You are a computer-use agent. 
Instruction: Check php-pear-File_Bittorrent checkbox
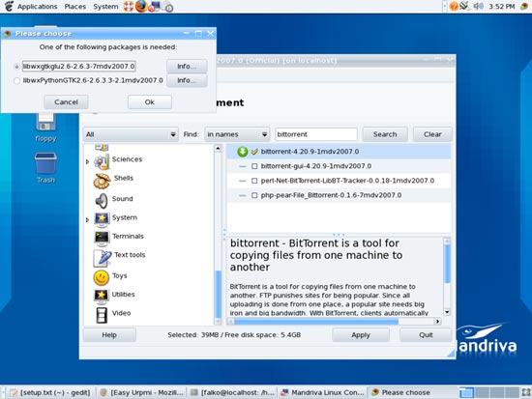point(254,195)
